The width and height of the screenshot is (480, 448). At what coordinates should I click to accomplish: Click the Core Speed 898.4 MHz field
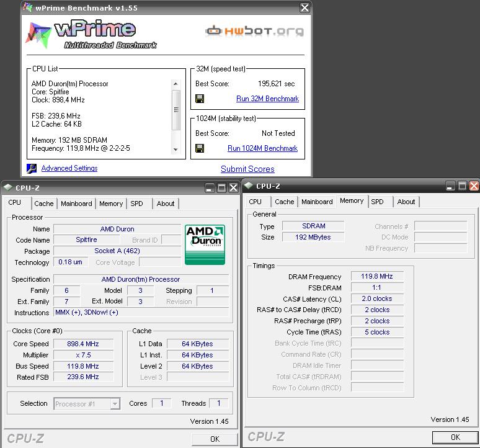tap(83, 344)
